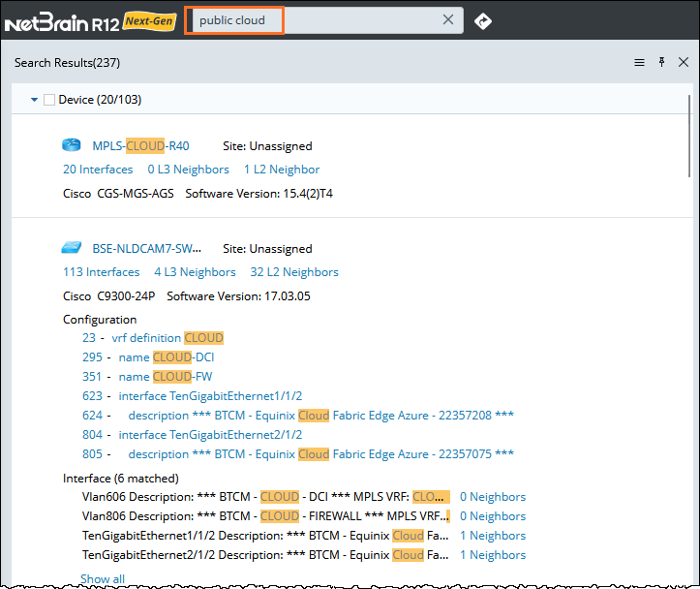Pin the Search Results panel
Viewport: 700px width, 589px height.
coord(661,62)
